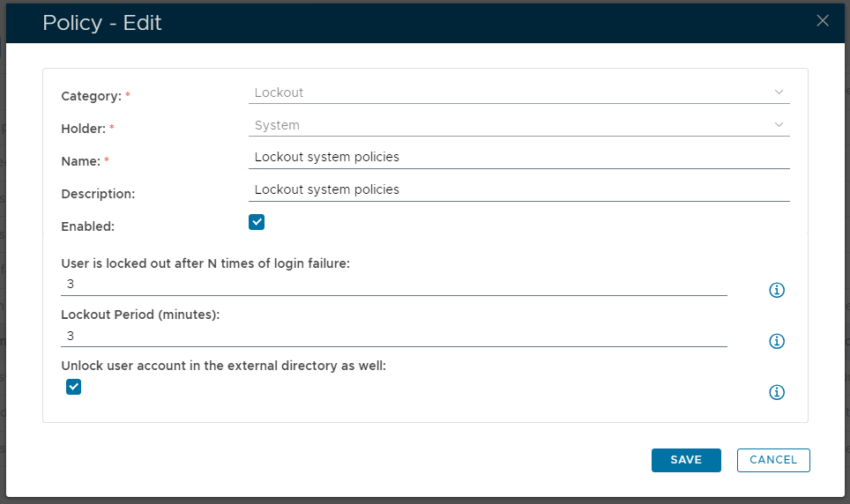Click the 'Lockout Period (minutes):' label
This screenshot has width=850, height=504.
coord(140,315)
